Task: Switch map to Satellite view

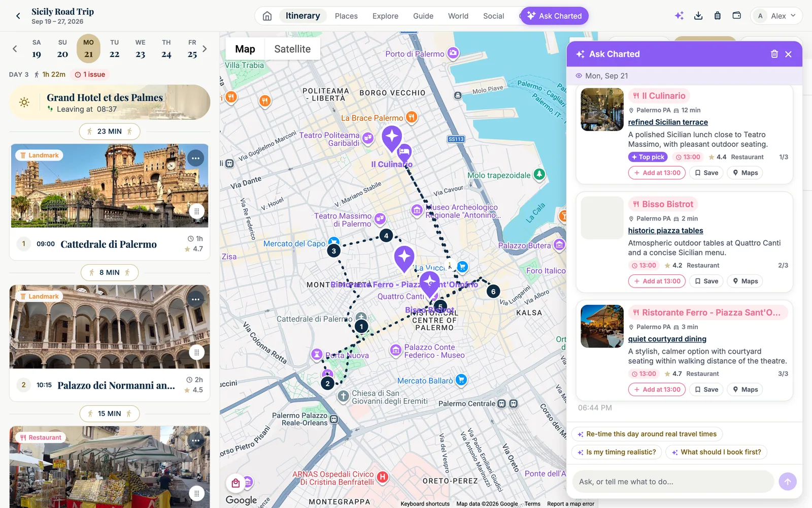Action: (292, 49)
